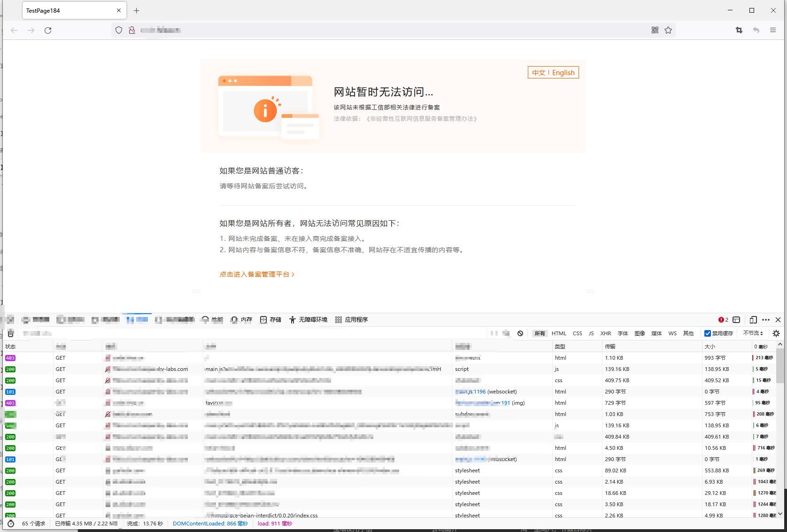
Task: Toggle the split console panel icon
Action: 737,320
